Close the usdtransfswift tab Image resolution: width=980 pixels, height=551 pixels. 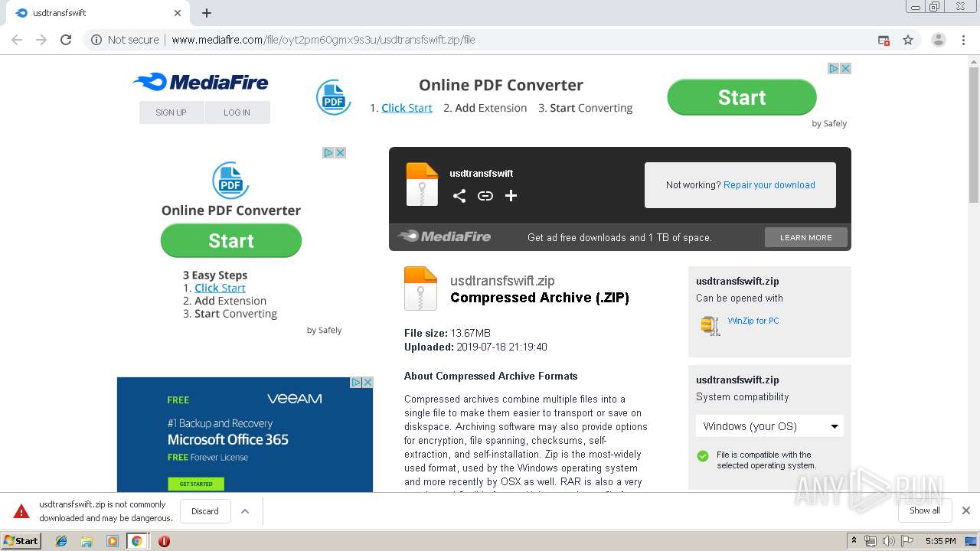point(178,13)
